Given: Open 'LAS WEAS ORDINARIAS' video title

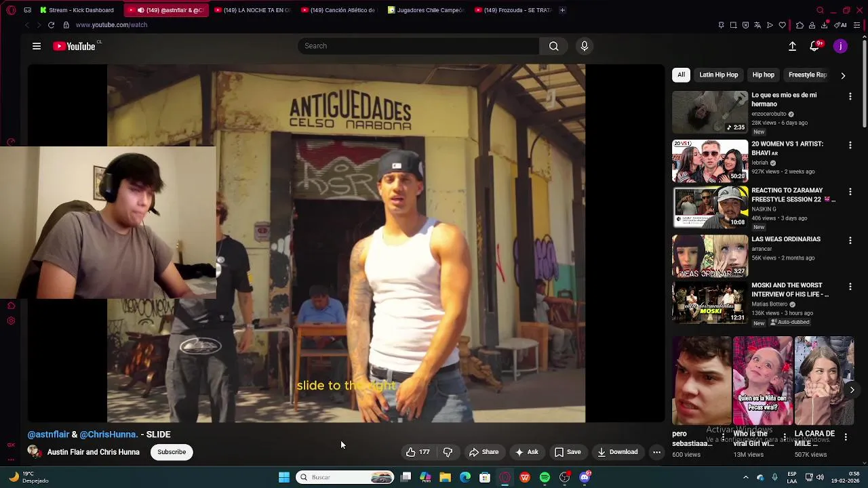Looking at the screenshot, I should [x=786, y=239].
